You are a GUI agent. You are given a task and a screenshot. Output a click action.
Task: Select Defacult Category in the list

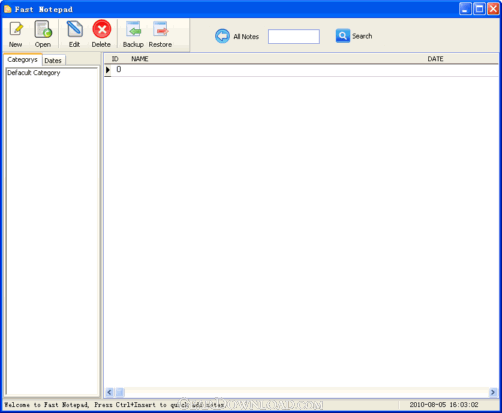[34, 73]
